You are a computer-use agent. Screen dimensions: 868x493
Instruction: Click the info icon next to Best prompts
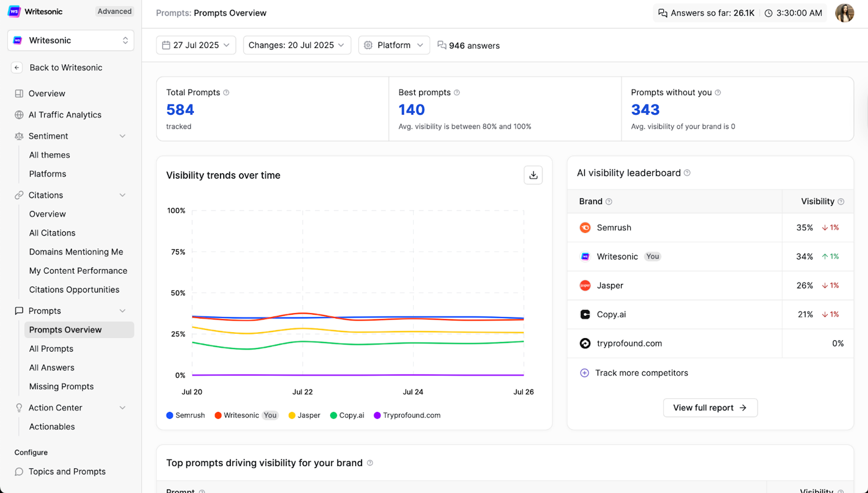[x=457, y=93]
